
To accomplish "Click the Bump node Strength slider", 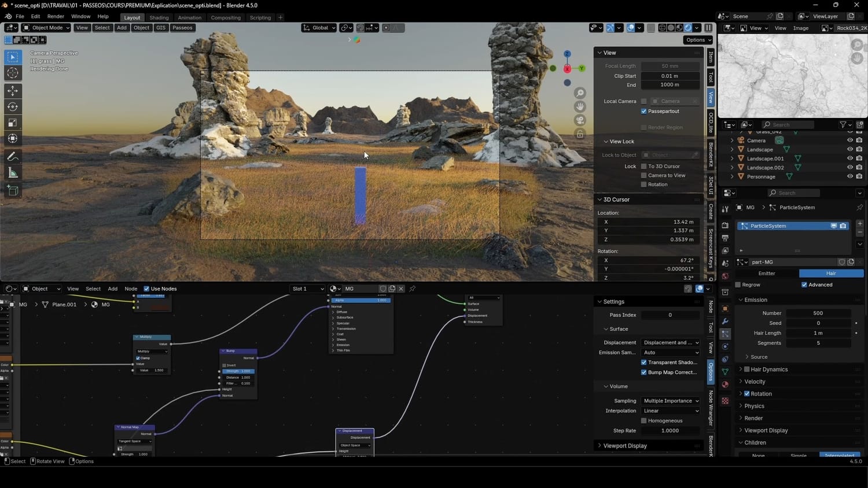I will (x=238, y=371).
